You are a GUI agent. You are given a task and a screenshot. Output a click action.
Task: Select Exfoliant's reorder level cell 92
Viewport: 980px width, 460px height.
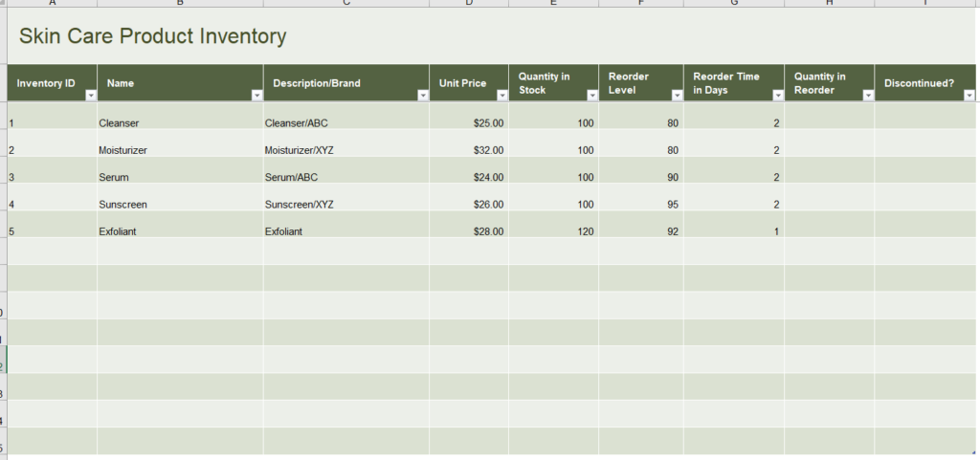[641, 224]
